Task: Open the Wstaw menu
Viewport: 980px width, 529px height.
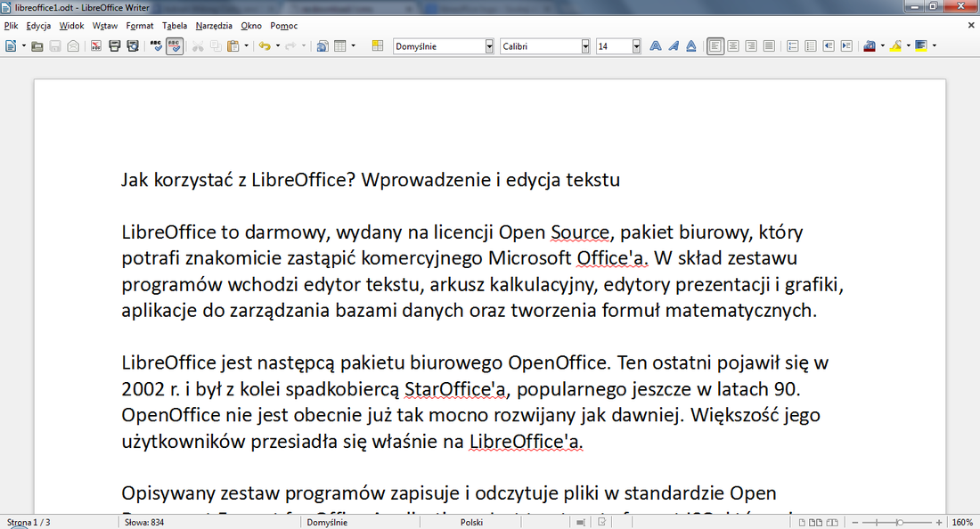Action: click(105, 26)
